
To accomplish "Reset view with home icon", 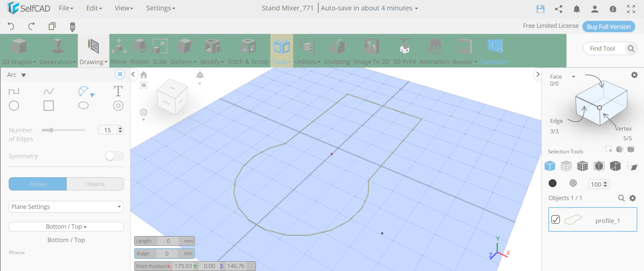I will (144, 75).
